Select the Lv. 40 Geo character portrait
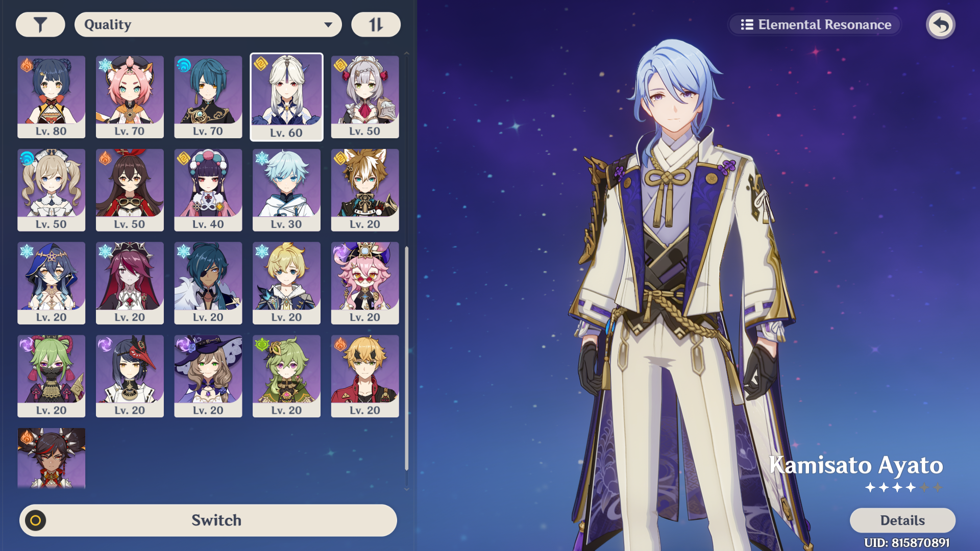Viewport: 980px width, 551px height. (x=208, y=190)
